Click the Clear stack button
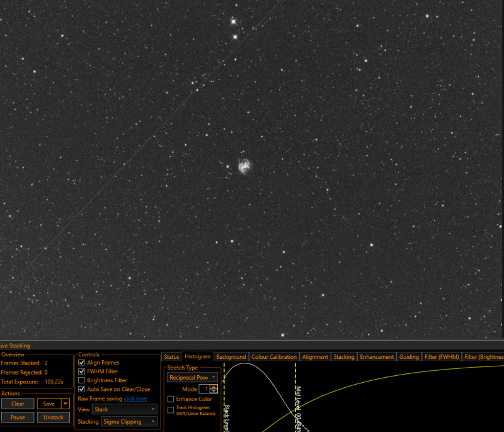The width and height of the screenshot is (504, 432). click(18, 404)
